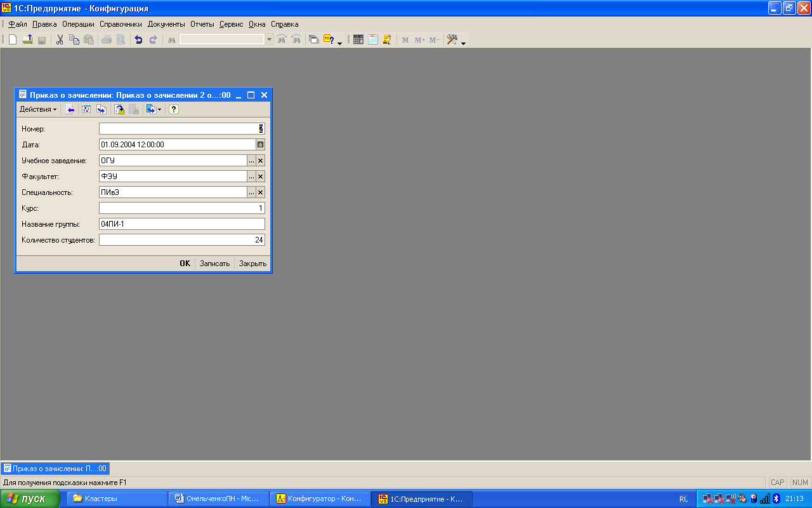Viewport: 812px width, 508px height.
Task: Click the binoculars Find icon
Action: [171, 39]
